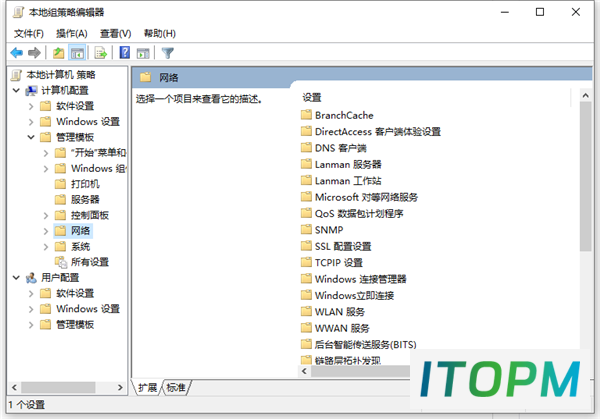Click the list's vertical scrollbar thumb
Image resolution: width=600 pixels, height=419 pixels.
[x=585, y=176]
